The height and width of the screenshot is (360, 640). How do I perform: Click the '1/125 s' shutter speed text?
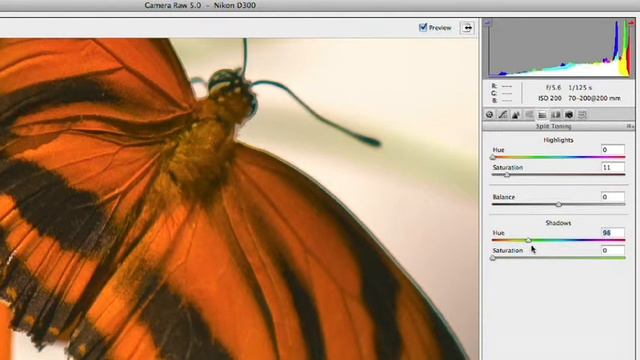click(x=580, y=88)
